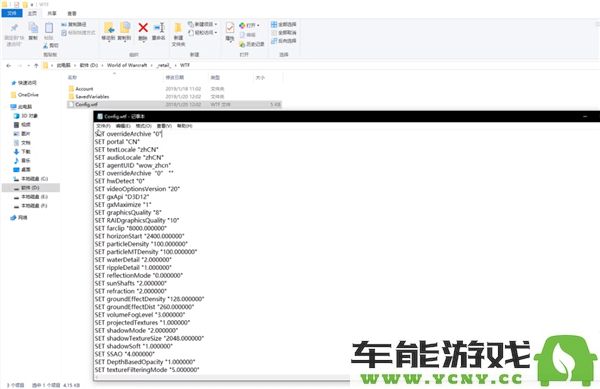This screenshot has height=389, width=600.
Task: Click the Back arrow in Explorer
Action: click(9, 65)
